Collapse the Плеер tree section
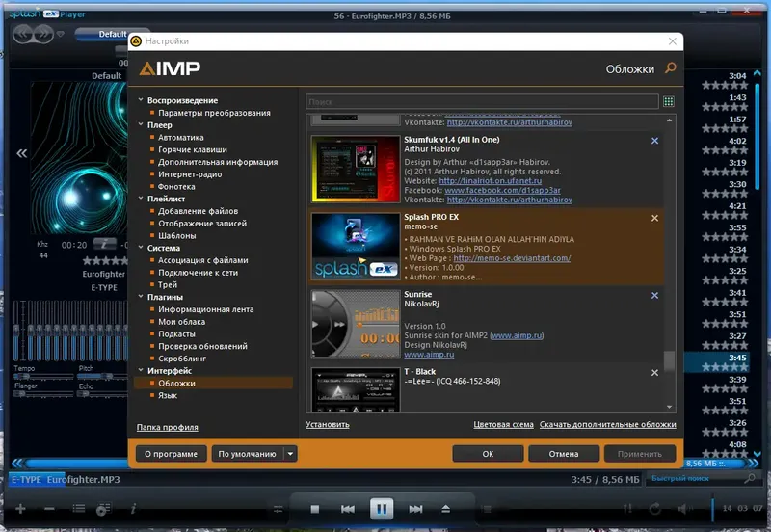This screenshot has height=532, width=771. click(x=141, y=124)
